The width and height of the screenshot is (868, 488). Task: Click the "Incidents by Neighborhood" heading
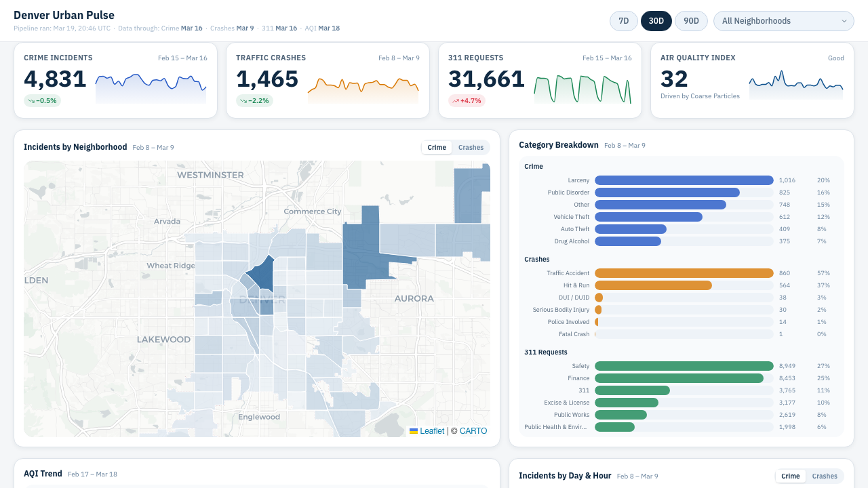click(75, 147)
